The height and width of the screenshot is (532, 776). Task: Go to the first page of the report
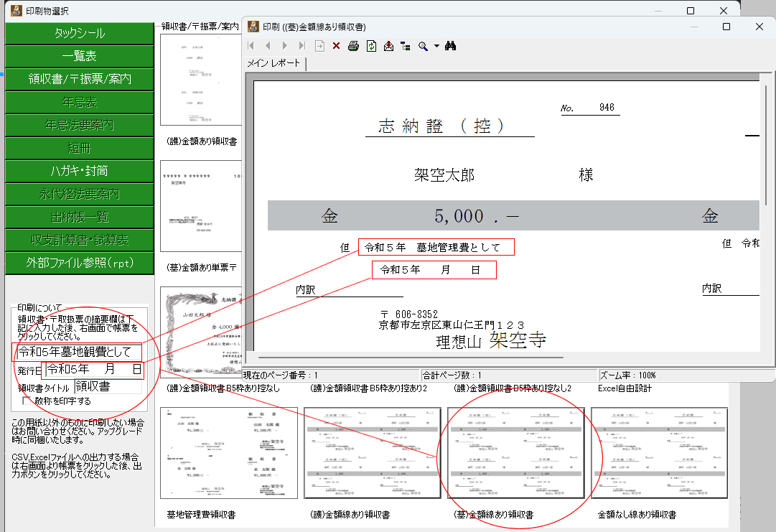[x=251, y=46]
